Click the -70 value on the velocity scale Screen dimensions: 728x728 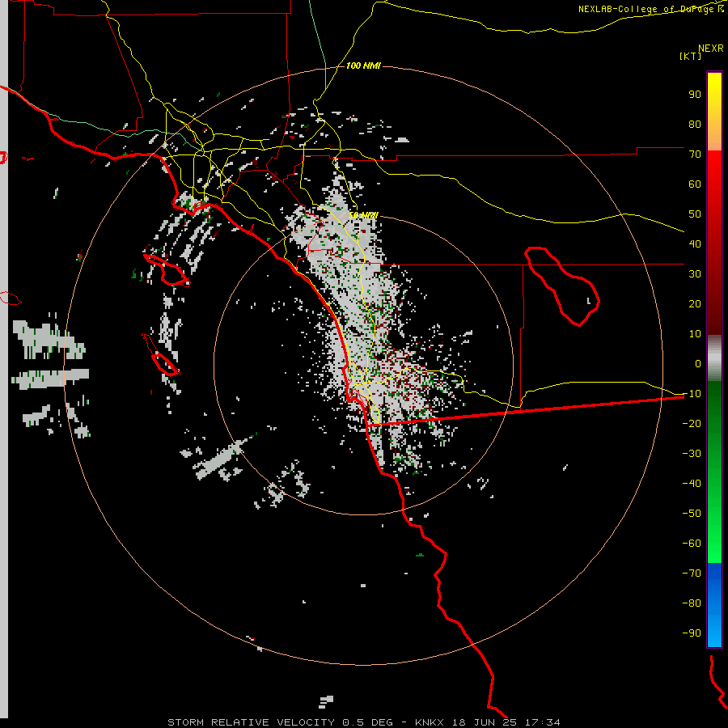coord(692,574)
